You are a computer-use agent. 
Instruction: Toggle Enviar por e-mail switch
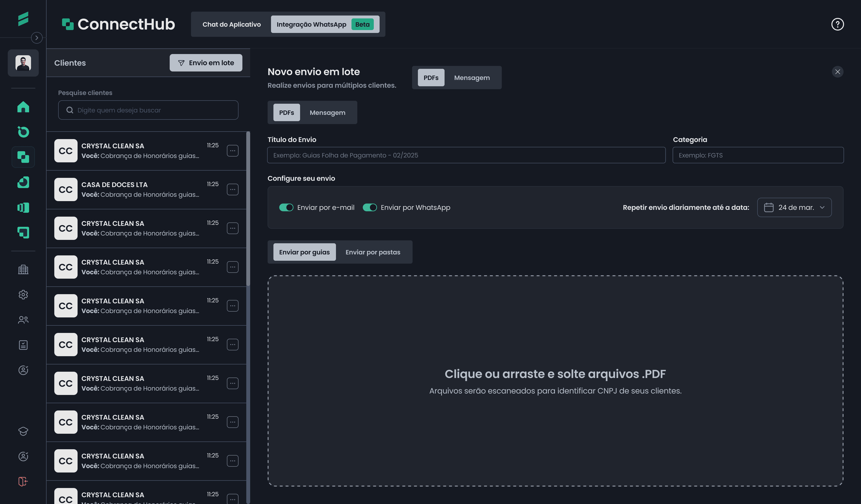click(x=286, y=208)
